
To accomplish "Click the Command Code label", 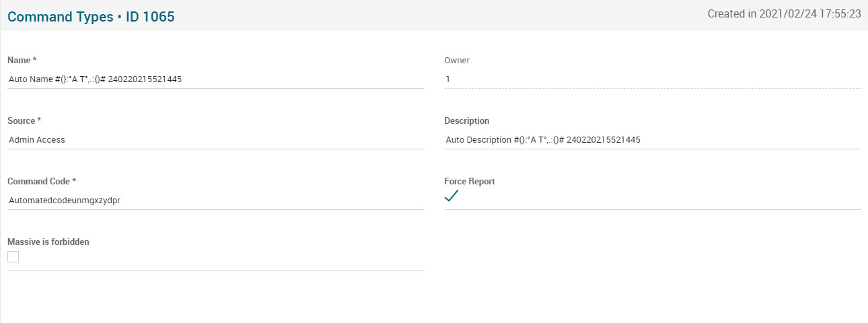I will pyautogui.click(x=38, y=182).
